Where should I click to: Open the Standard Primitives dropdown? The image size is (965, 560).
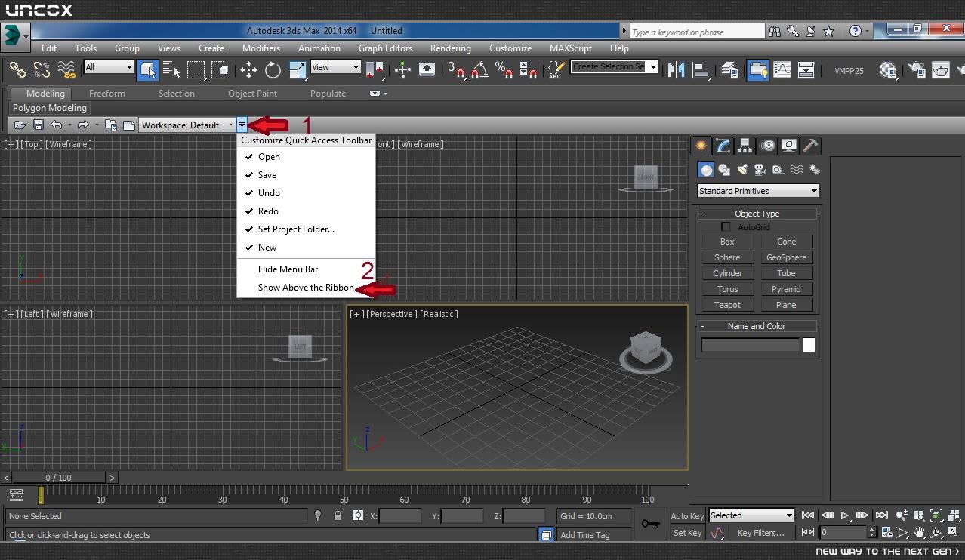point(758,191)
